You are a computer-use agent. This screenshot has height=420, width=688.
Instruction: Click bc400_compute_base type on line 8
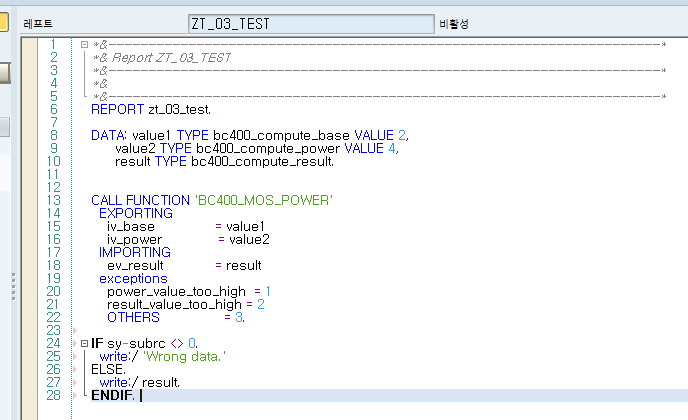coord(281,135)
